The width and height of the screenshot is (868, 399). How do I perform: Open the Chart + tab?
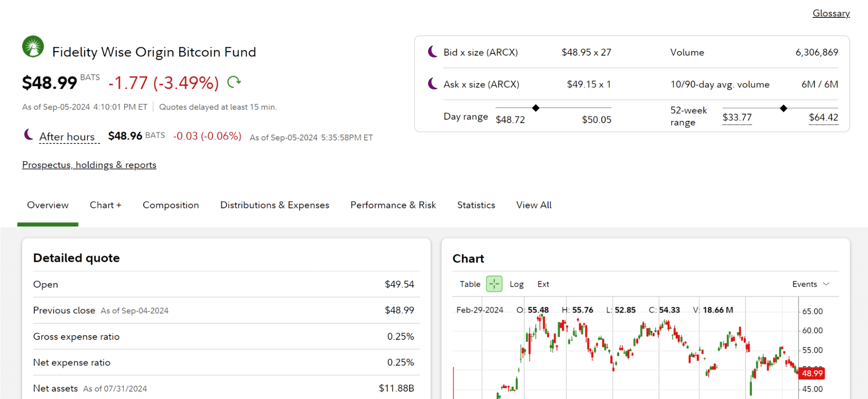point(106,205)
